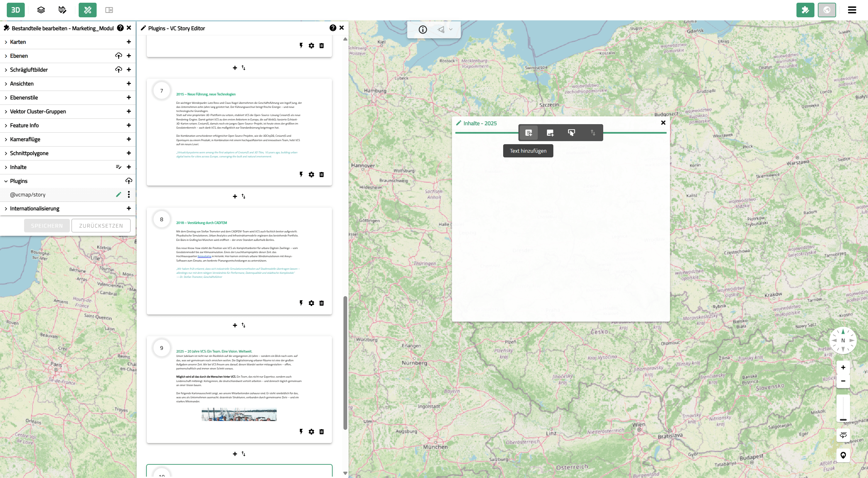Click the compass north indicator
Image resolution: width=868 pixels, height=478 pixels.
point(843,340)
